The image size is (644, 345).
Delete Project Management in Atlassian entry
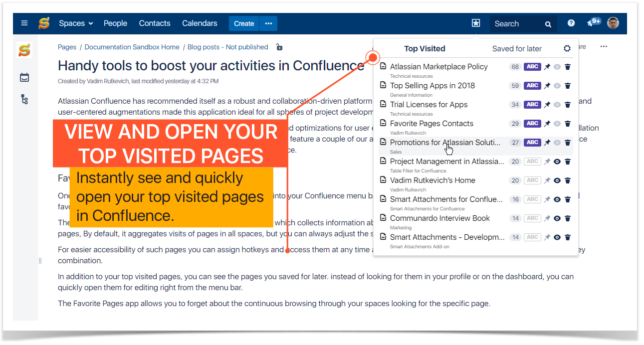click(568, 162)
